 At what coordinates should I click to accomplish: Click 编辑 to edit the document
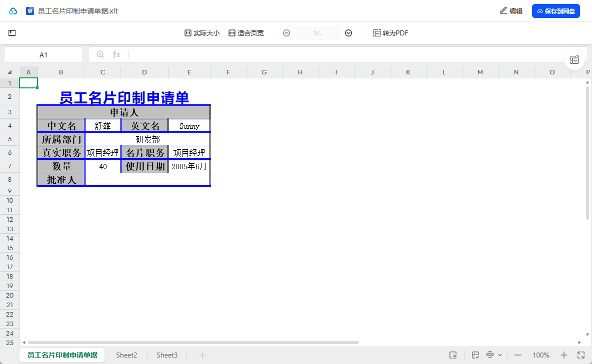(x=511, y=11)
